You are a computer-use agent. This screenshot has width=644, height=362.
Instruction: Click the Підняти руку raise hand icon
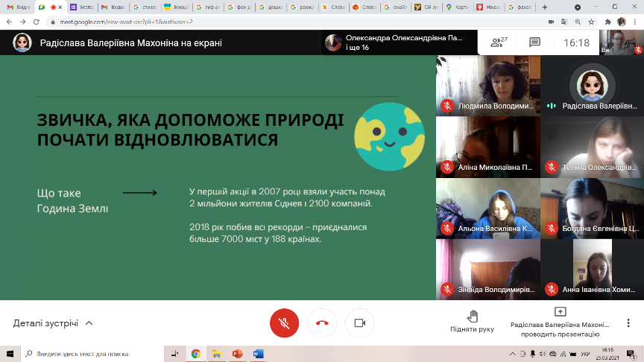[x=472, y=317]
